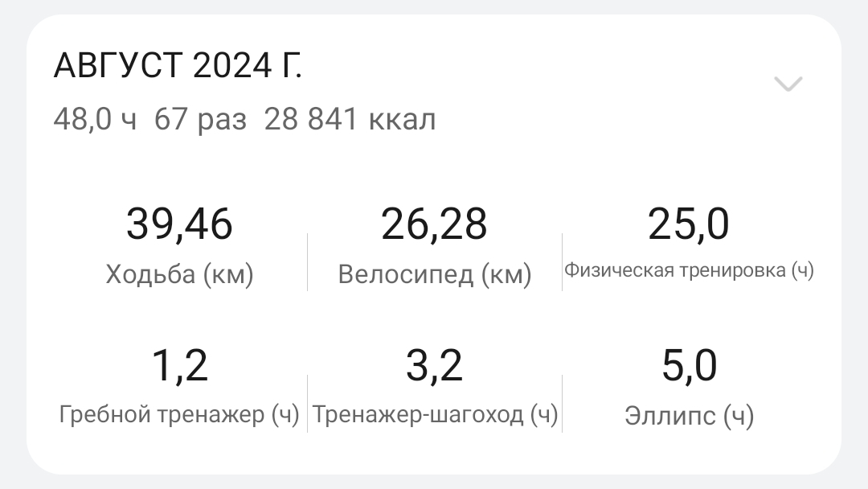The height and width of the screenshot is (489, 868).
Task: Click the 26,28 cycling distance number
Action: [x=436, y=224]
